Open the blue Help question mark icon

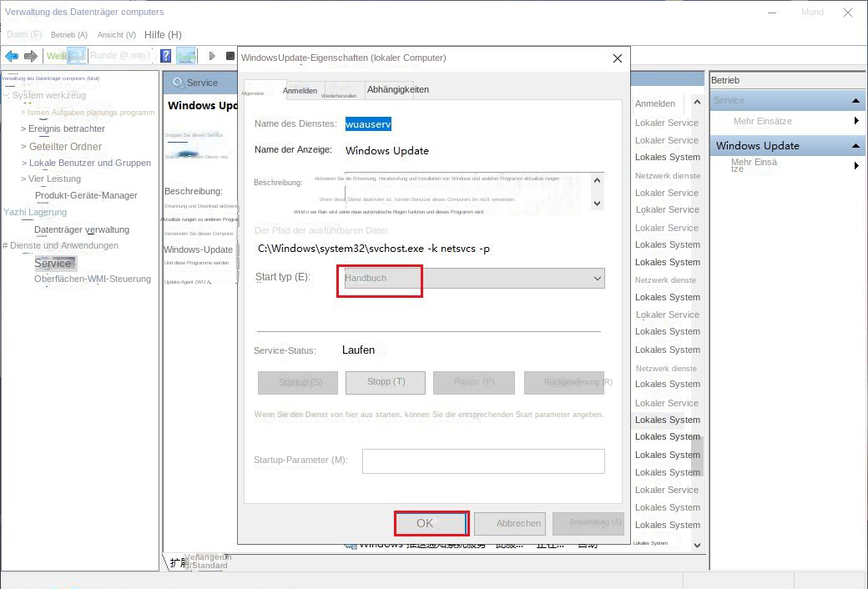(165, 56)
